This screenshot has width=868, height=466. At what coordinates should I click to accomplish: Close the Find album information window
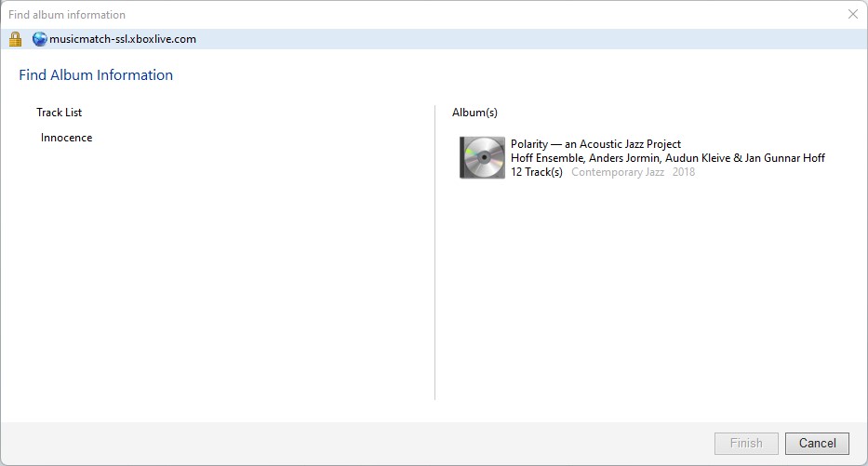coord(852,14)
